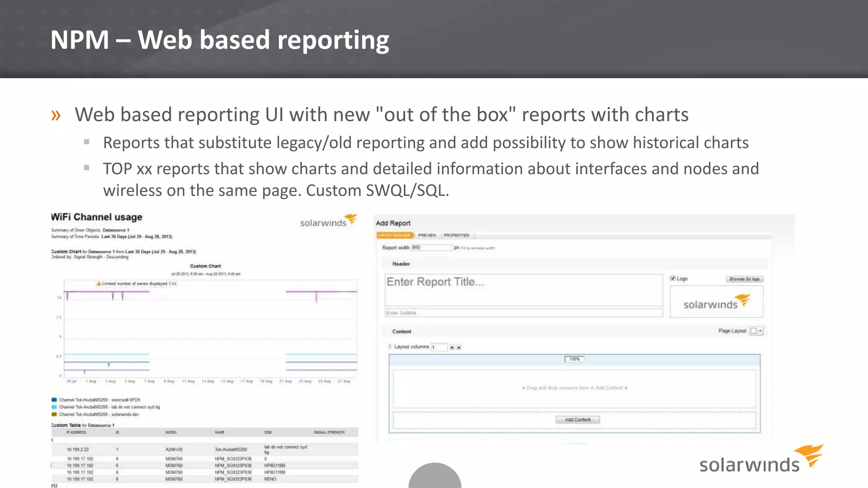The height and width of the screenshot is (488, 868).
Task: Click the SSID column header
Action: (268, 432)
